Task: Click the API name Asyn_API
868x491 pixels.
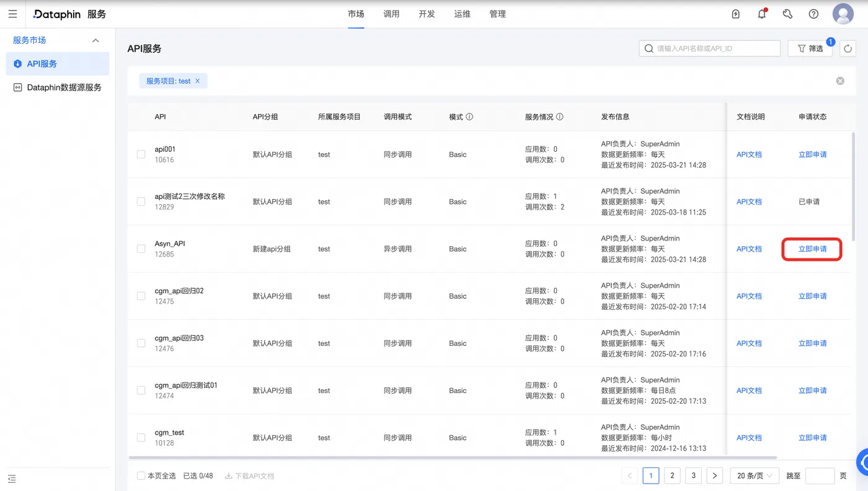Action: click(x=170, y=244)
